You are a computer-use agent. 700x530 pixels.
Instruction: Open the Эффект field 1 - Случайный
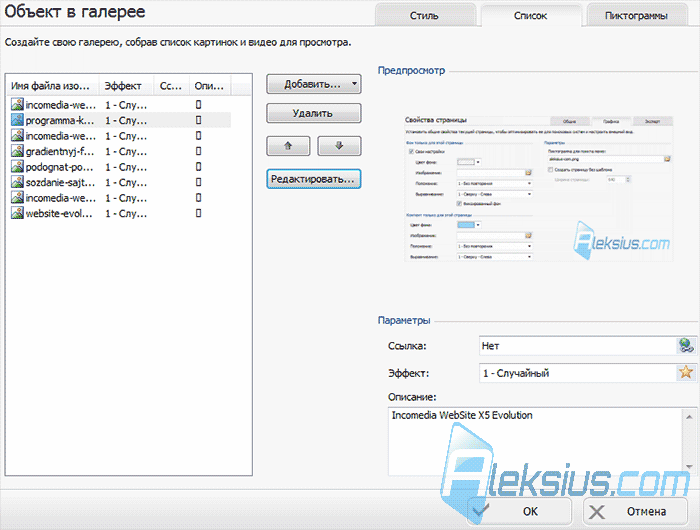pyautogui.click(x=578, y=373)
